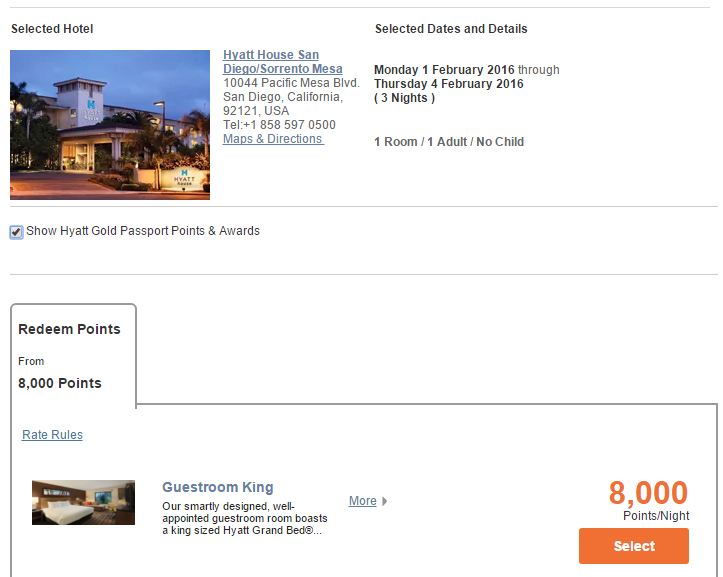Click the check-in date Monday 1 February 2016
Screen dimensions: 723x577
444,70
